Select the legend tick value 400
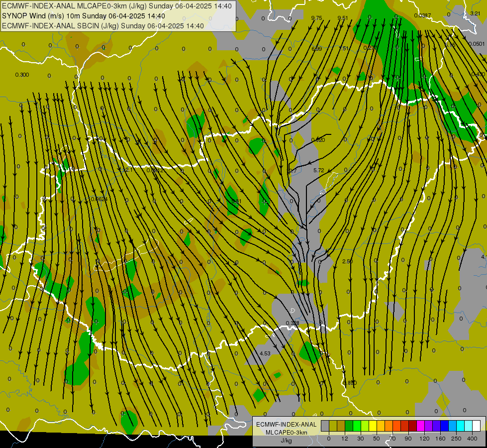Viewport: 487px width, 448px height. pos(472,439)
